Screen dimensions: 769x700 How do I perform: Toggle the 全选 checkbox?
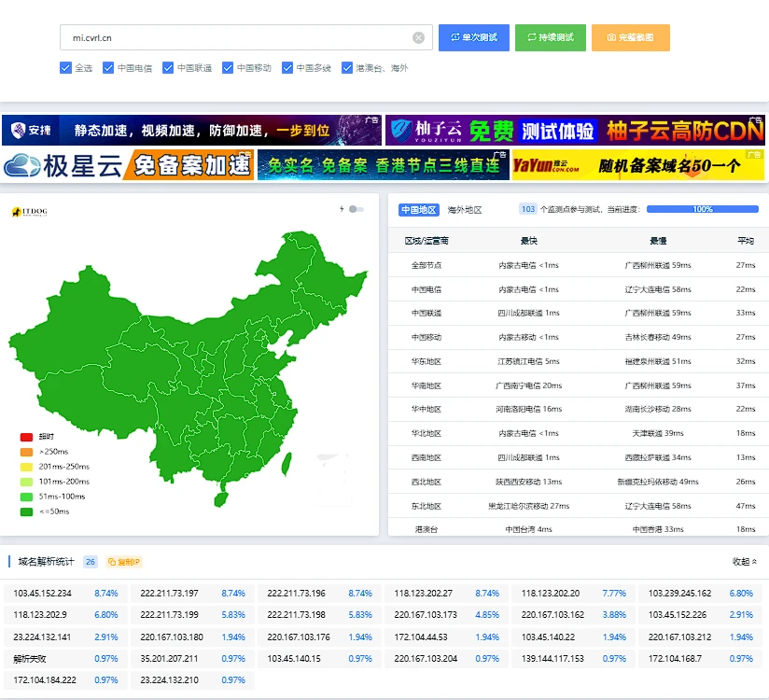(x=65, y=68)
